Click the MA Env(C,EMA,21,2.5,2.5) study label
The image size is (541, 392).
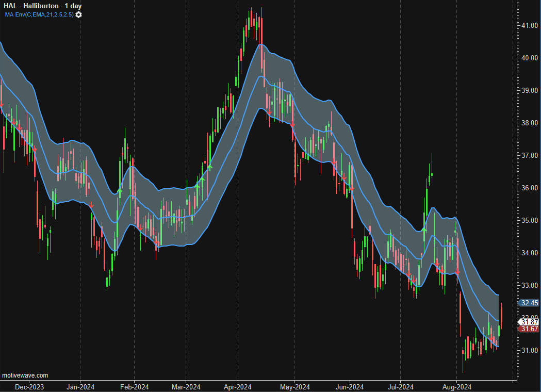(39, 14)
